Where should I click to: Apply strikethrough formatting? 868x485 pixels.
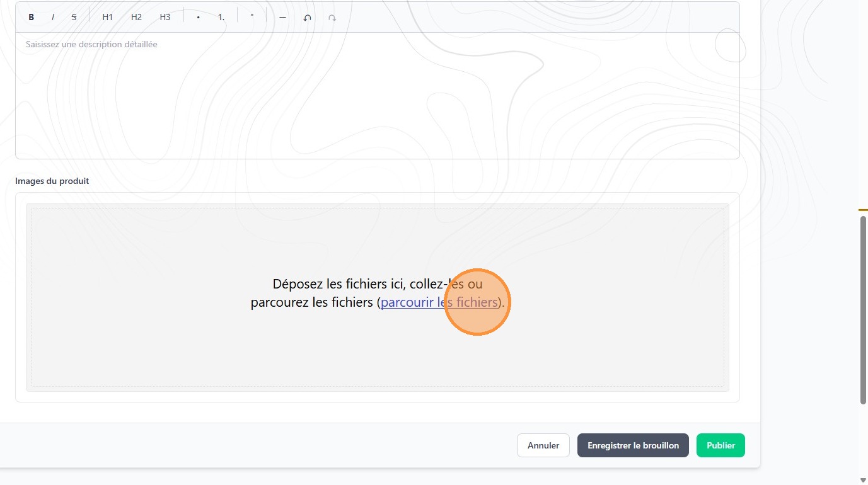(x=74, y=17)
